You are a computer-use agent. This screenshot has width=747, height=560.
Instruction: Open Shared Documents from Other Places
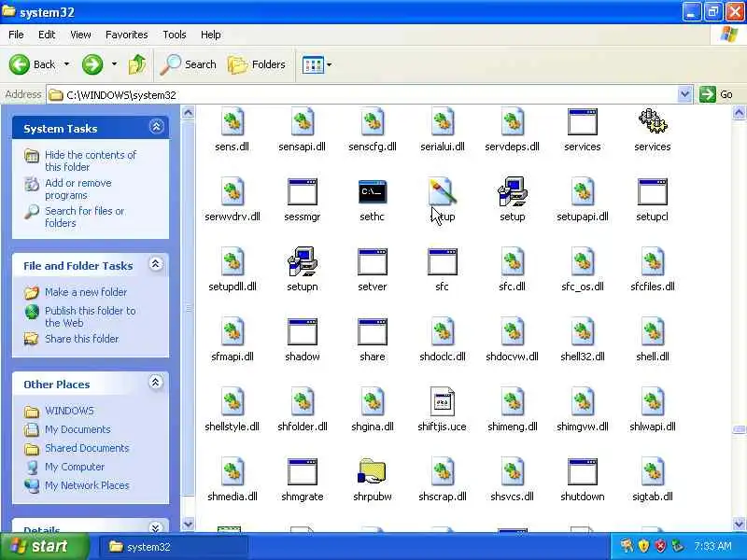point(87,448)
